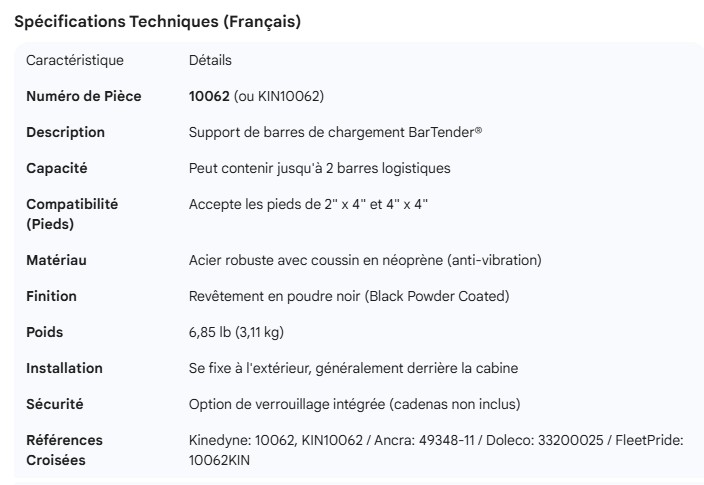Image resolution: width=704 pixels, height=485 pixels.
Task: Click the "Finition" row label
Action: pos(51,296)
